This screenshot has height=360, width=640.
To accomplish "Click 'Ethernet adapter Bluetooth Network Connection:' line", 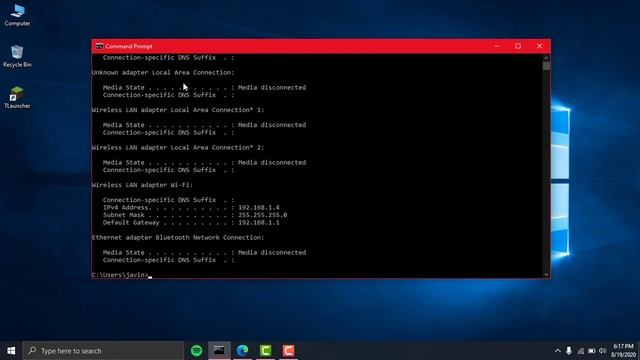I will [178, 238].
